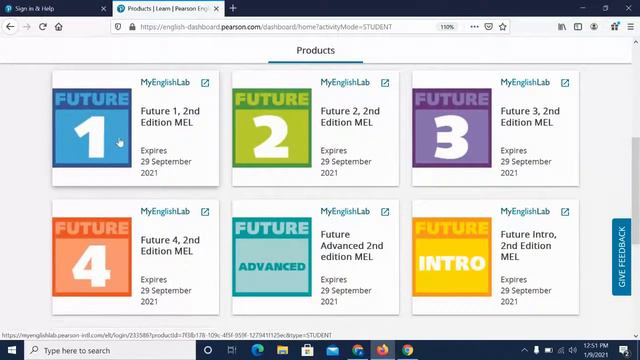The width and height of the screenshot is (640, 360).
Task: Open Cortana circle icon on taskbar
Action: [x=208, y=350]
